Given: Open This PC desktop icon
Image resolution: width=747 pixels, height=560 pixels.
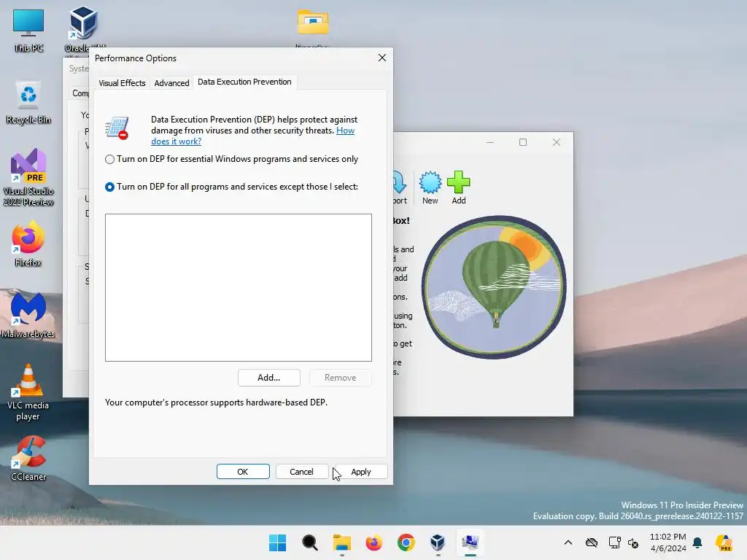Looking at the screenshot, I should (28, 30).
